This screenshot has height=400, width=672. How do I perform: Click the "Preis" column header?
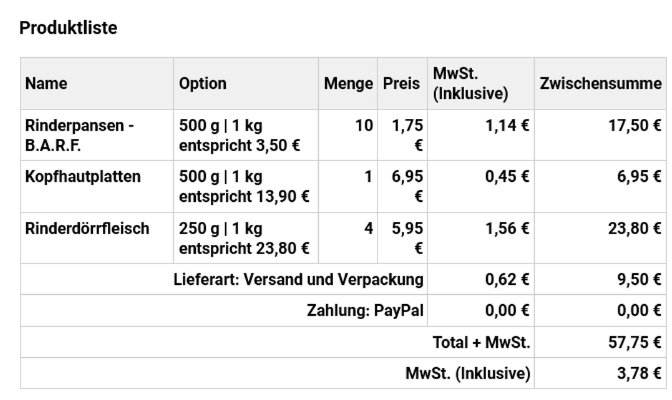(402, 85)
